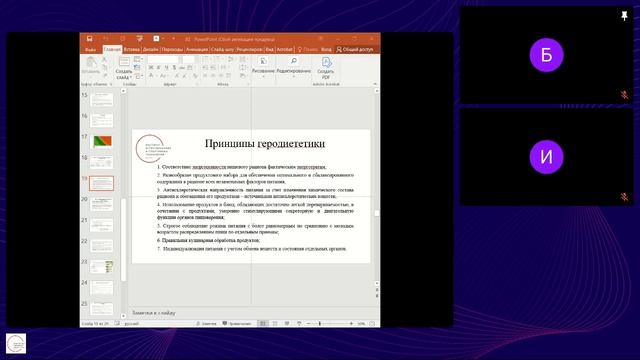Viewport: 640px width, 360px height.
Task: Click the Cut scissors icon
Action: [104, 59]
